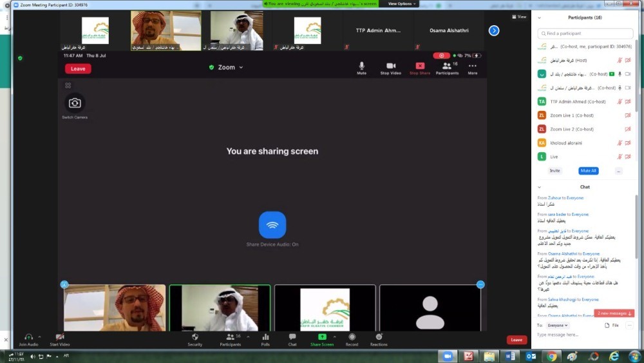Click the Chat icon in bottom toolbar
This screenshot has height=363, width=644.
click(292, 337)
